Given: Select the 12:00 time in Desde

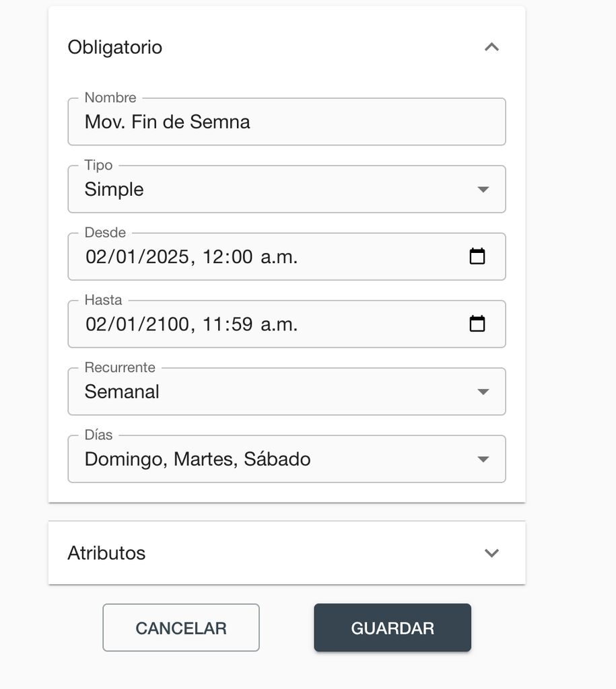Looking at the screenshot, I should [x=228, y=257].
